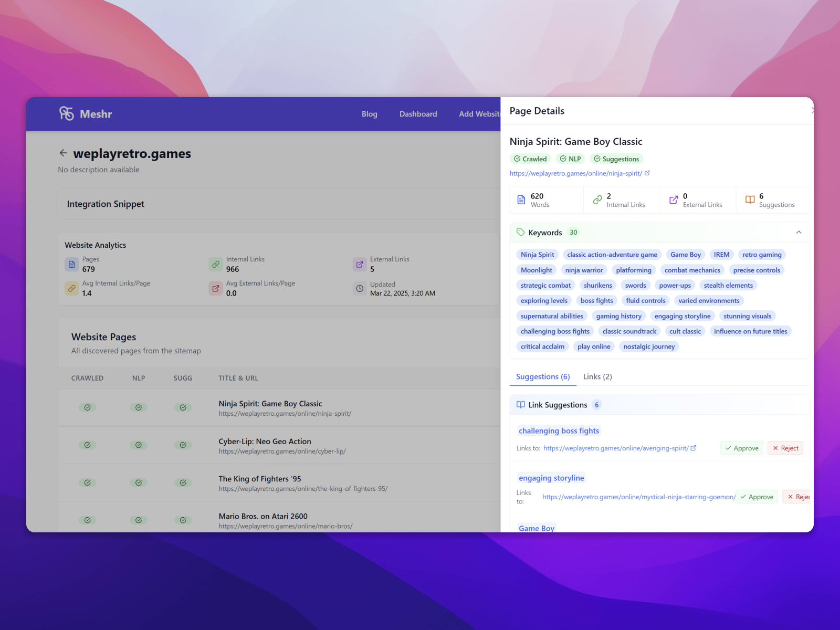This screenshot has width=840, height=630.
Task: Switch to the Links (2) tab
Action: pos(597,376)
